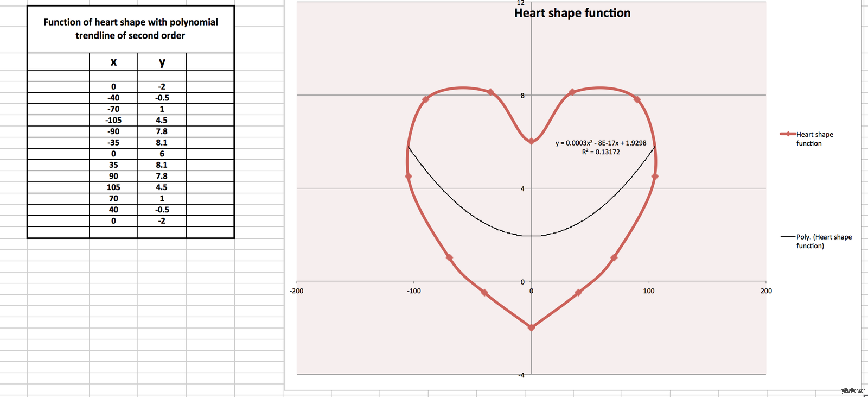Select y value 1 in the x = 70 row

click(162, 198)
